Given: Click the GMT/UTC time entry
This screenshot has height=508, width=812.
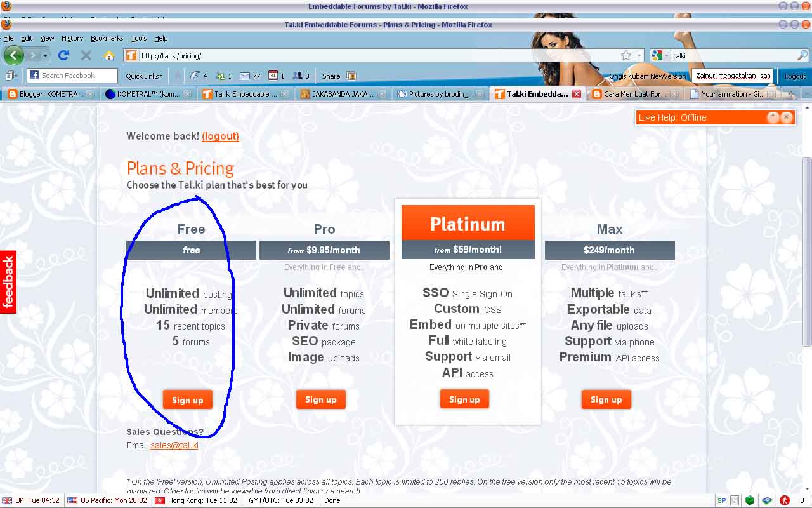Looking at the screenshot, I should (x=281, y=500).
